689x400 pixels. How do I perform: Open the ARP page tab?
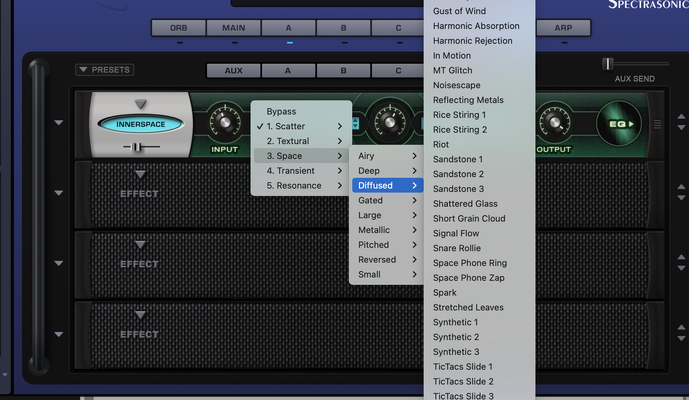563,28
